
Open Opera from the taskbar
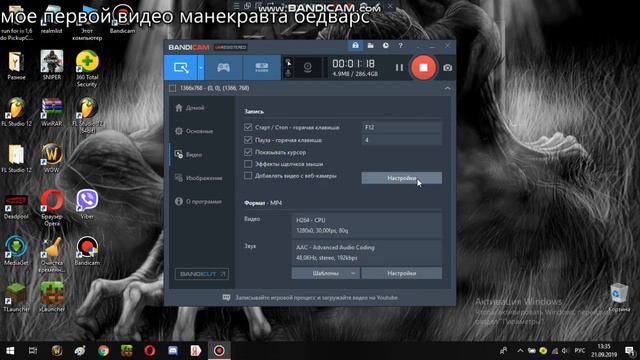click(150, 351)
